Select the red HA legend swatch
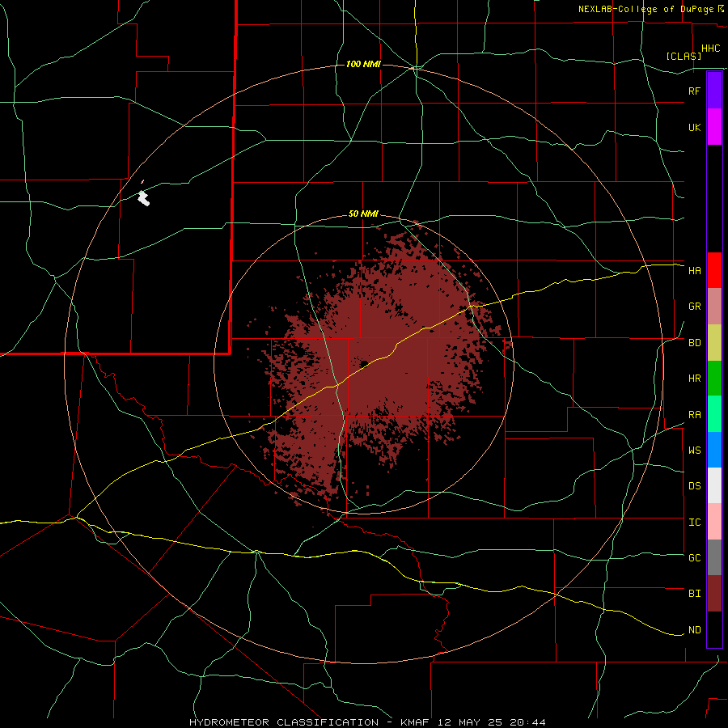 [714, 270]
